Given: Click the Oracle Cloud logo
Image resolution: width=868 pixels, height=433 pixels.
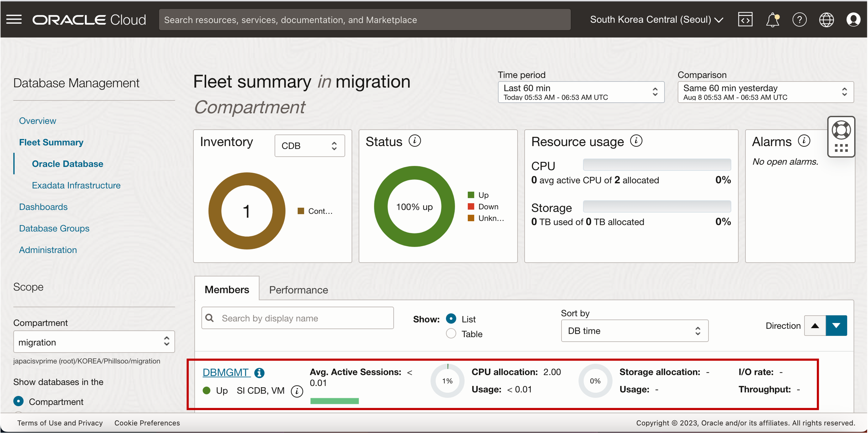Looking at the screenshot, I should point(89,20).
